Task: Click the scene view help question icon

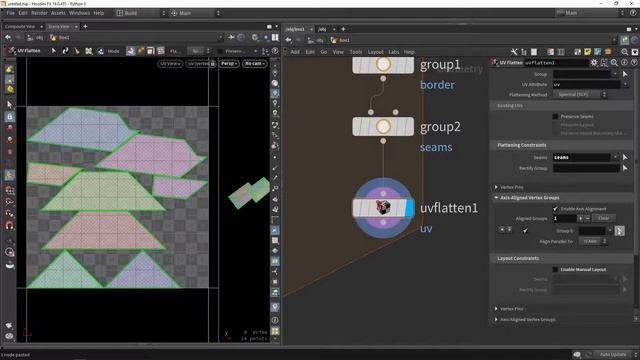Action: click(275, 51)
